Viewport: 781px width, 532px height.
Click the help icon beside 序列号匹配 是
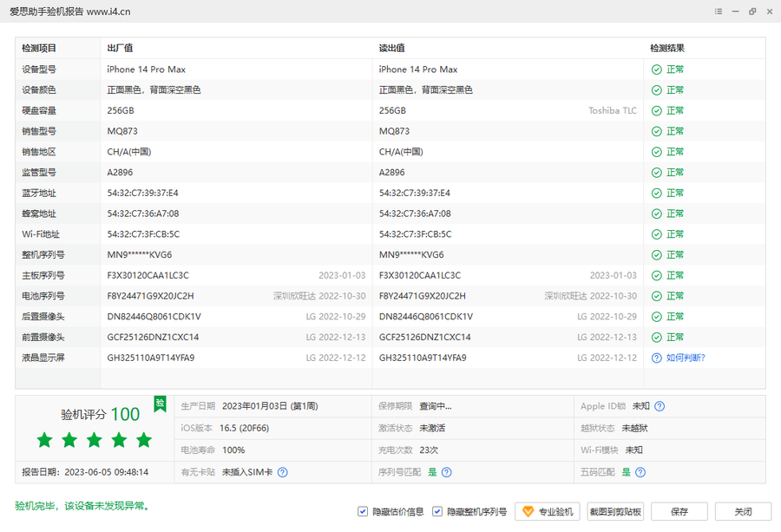447,472
